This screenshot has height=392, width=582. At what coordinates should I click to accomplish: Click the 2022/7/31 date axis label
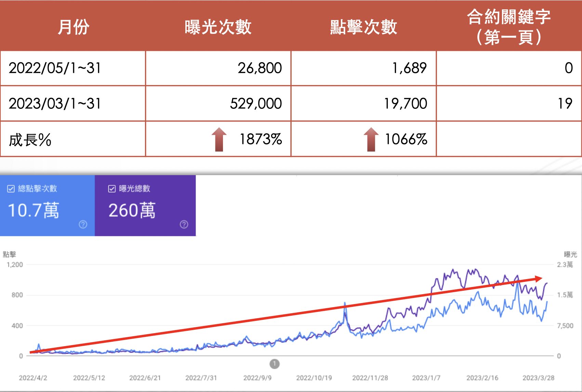201,378
